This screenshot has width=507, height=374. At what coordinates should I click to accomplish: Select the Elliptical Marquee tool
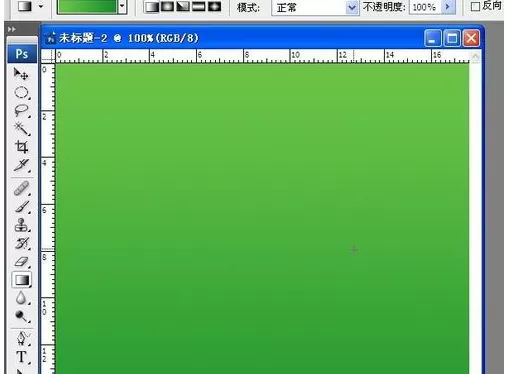coord(21,92)
